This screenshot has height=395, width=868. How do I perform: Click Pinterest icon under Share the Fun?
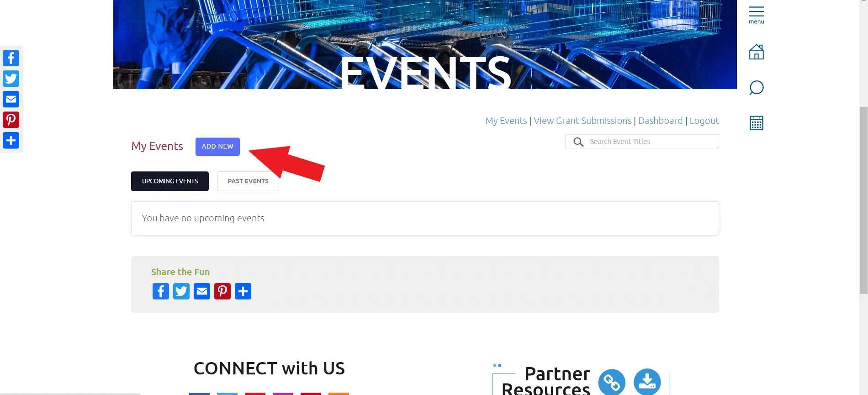tap(222, 291)
